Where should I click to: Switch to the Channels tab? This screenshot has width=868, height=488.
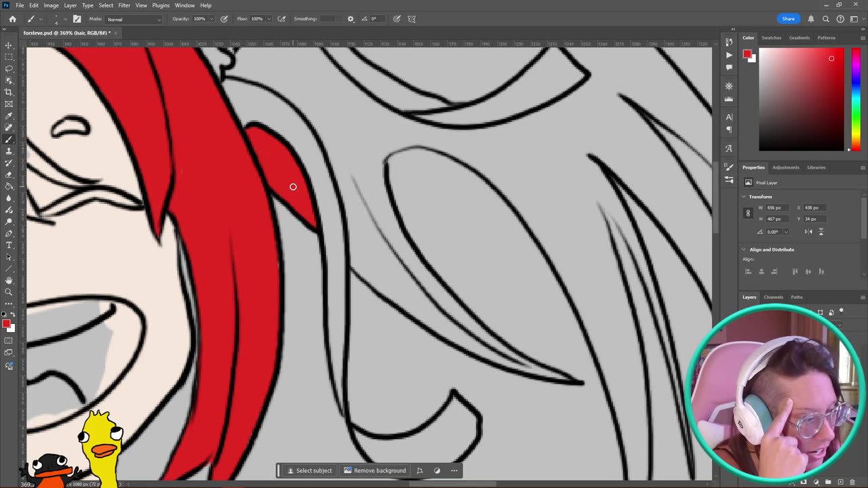pyautogui.click(x=773, y=297)
